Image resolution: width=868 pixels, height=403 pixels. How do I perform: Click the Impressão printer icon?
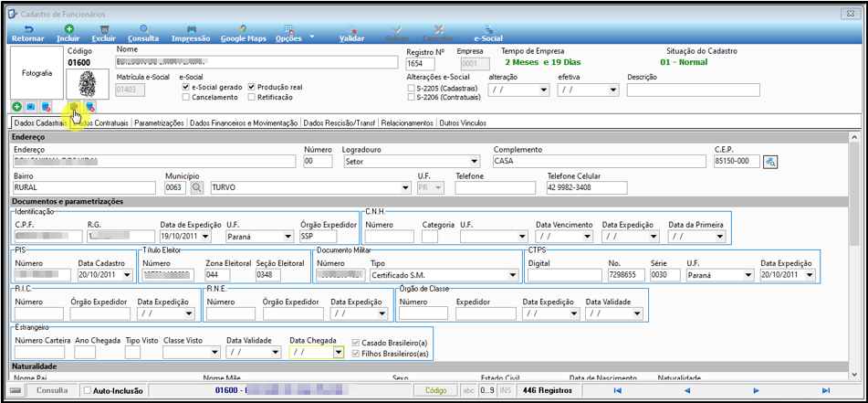pos(191,29)
